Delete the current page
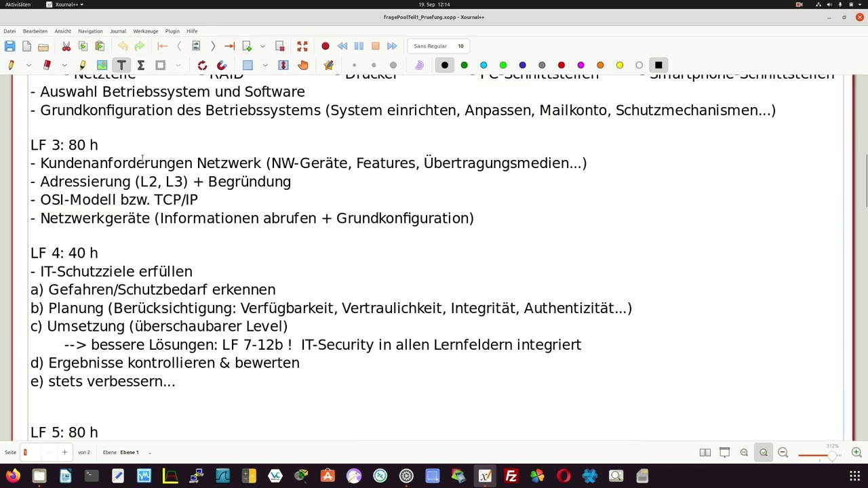The height and width of the screenshot is (488, 868). [280, 46]
